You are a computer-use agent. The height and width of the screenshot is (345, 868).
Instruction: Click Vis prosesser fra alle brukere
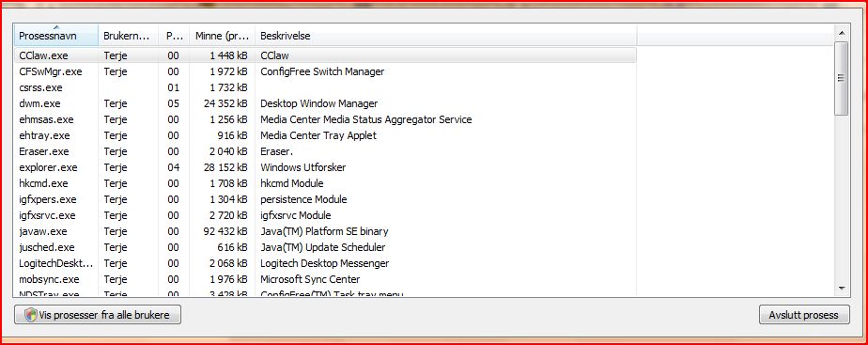coord(98,315)
